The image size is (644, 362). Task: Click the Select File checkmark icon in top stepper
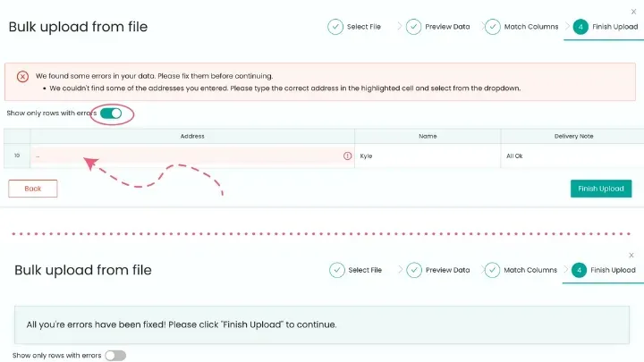(x=335, y=27)
